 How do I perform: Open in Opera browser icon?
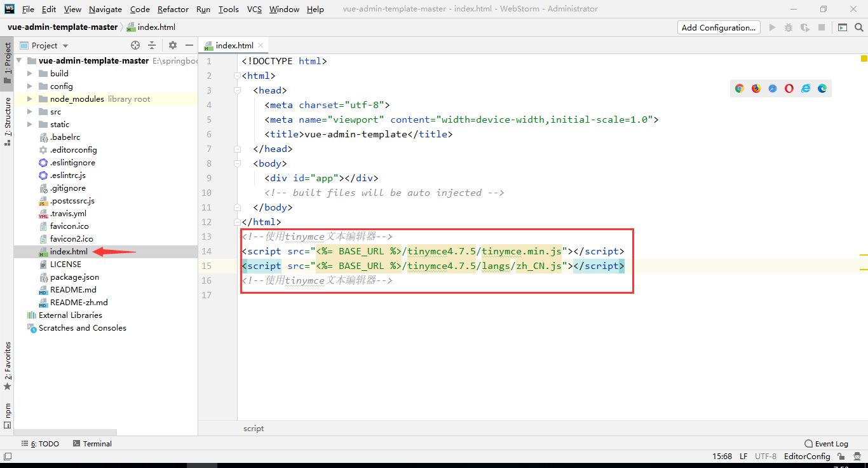tap(789, 88)
